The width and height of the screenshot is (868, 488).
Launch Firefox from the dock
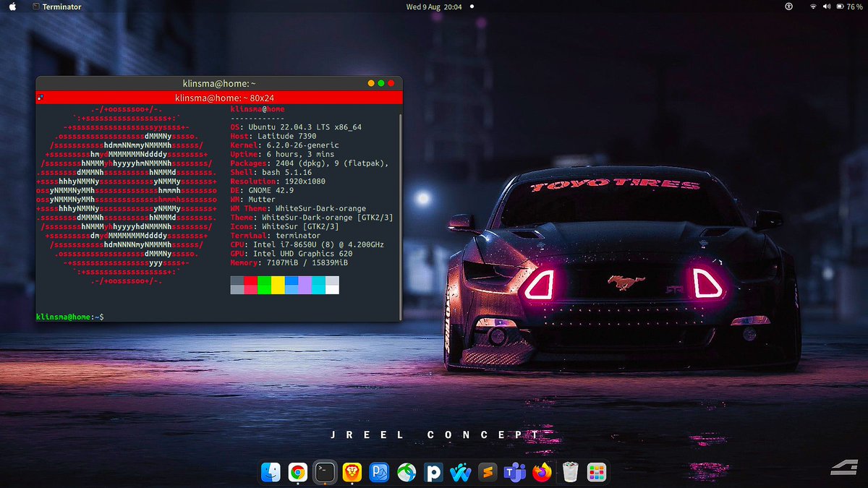click(x=542, y=473)
